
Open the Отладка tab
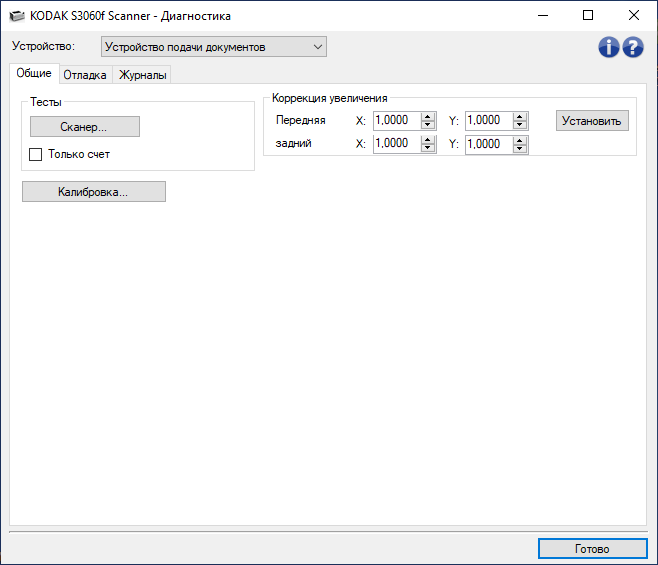pyautogui.click(x=85, y=75)
